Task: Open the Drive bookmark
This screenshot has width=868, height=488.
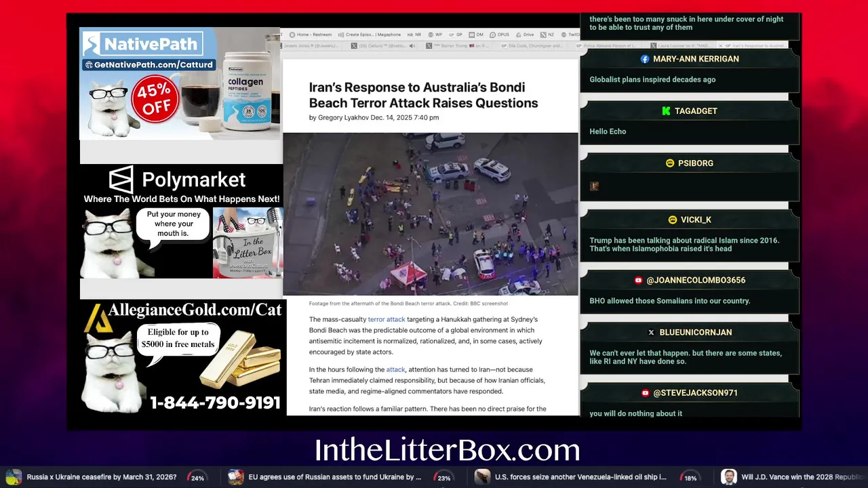Action: (x=524, y=35)
